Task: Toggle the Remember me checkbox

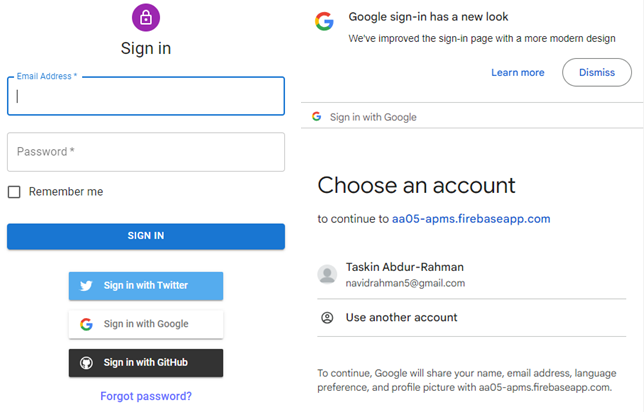Action: pos(14,192)
